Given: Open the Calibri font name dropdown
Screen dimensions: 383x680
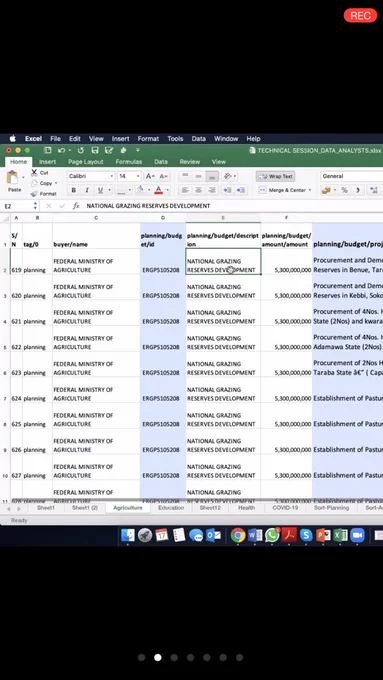Looking at the screenshot, I should pos(111,176).
